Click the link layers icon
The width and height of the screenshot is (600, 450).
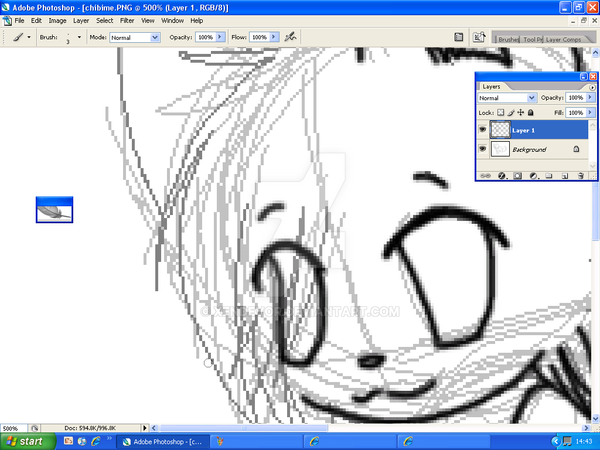(485, 176)
